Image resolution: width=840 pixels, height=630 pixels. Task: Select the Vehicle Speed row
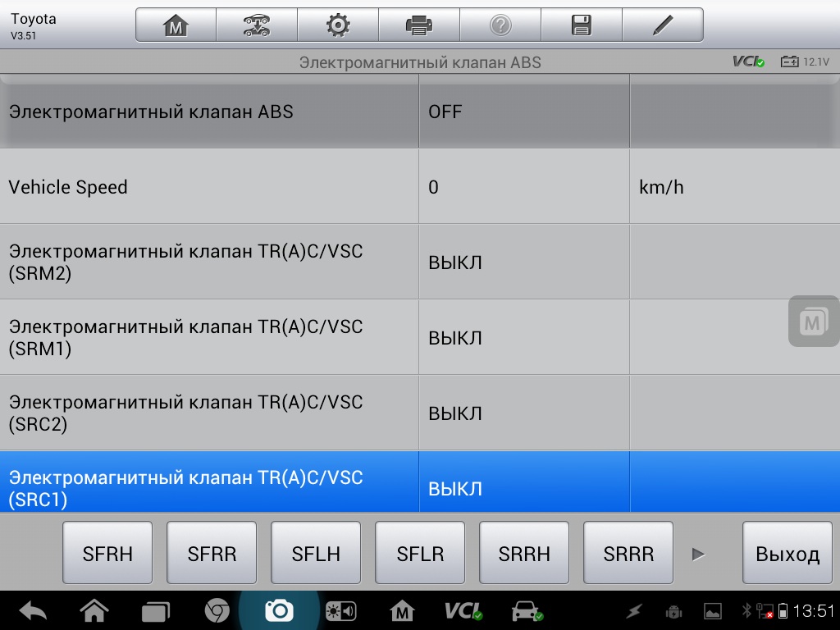point(209,187)
